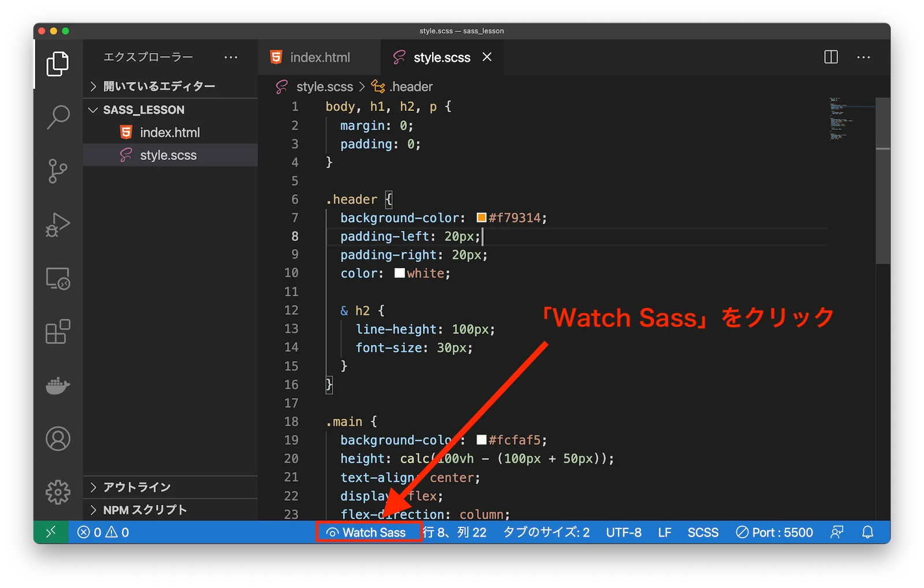
Task: Select the style.scss tab
Action: tap(442, 57)
